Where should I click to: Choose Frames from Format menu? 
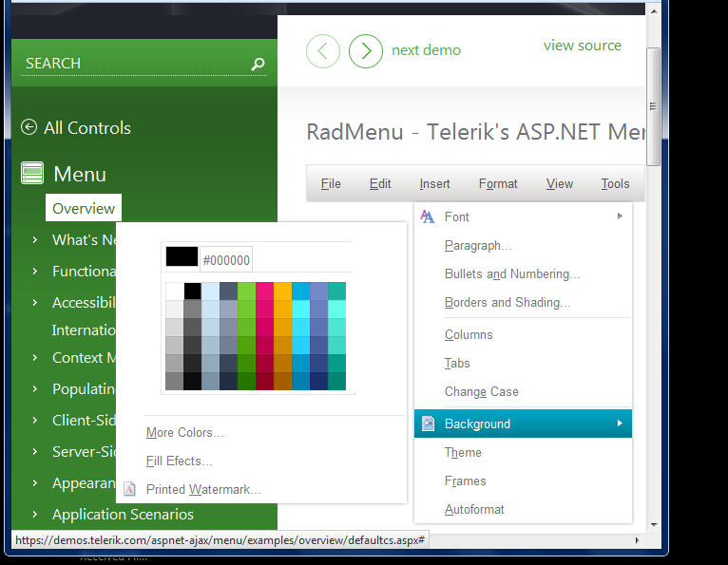point(523,481)
